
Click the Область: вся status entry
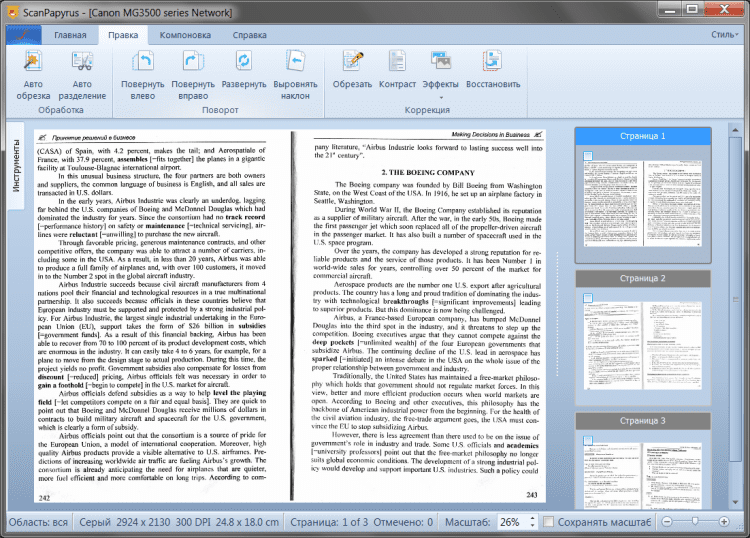click(x=38, y=522)
